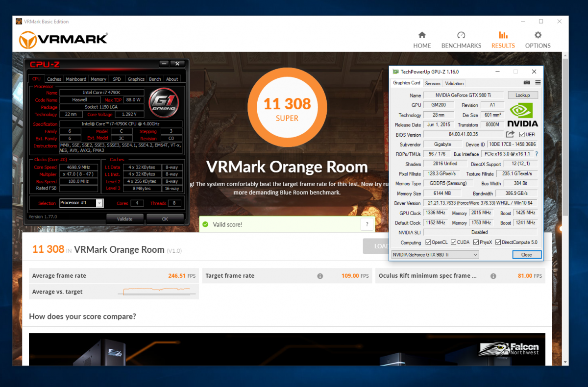This screenshot has height=387, width=588.
Task: Click the GPU-Z screenshot camera icon
Action: click(527, 83)
